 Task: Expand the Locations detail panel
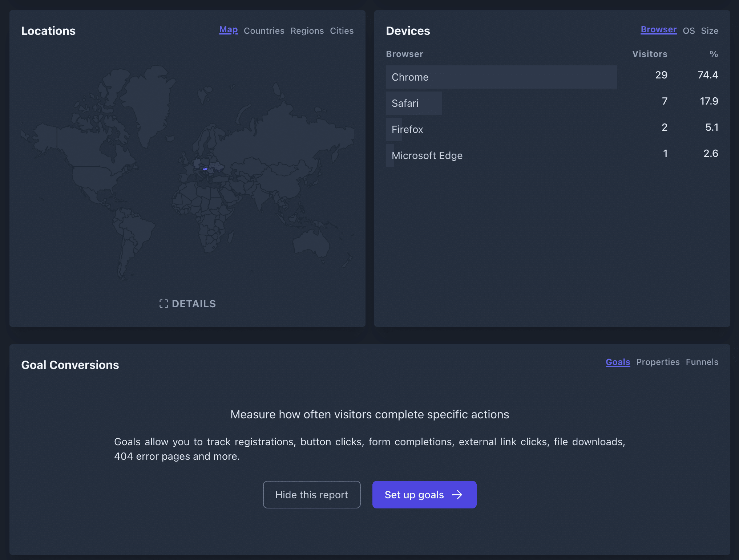187,304
